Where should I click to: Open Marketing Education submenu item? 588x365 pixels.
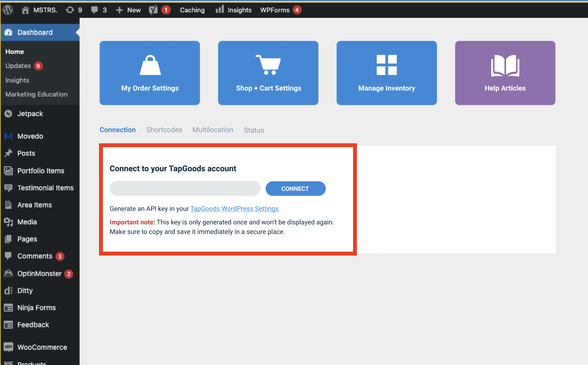coord(37,94)
